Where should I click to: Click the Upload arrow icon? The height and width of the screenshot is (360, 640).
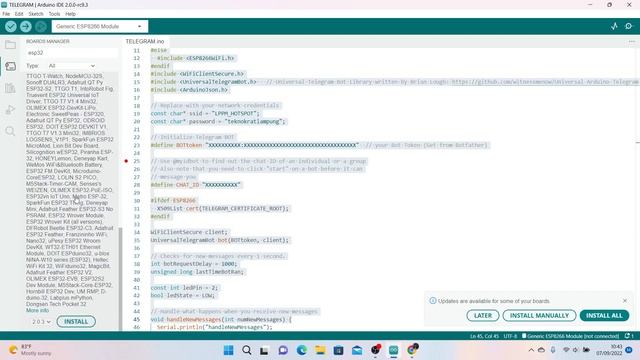tap(26, 27)
